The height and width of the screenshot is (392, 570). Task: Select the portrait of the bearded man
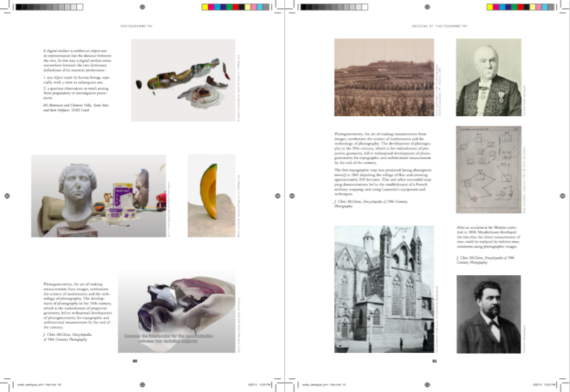(x=489, y=314)
